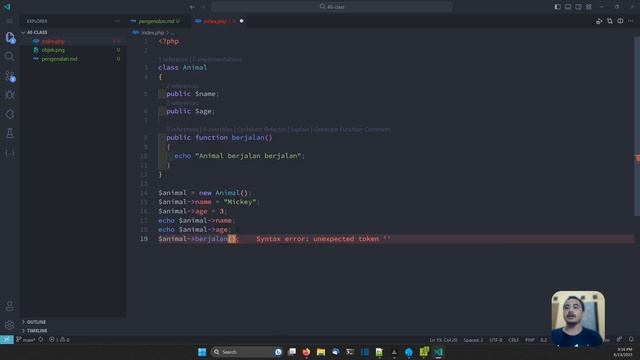Click the code lens actions above berjalan function
The height and width of the screenshot is (360, 640).
[x=278, y=129]
